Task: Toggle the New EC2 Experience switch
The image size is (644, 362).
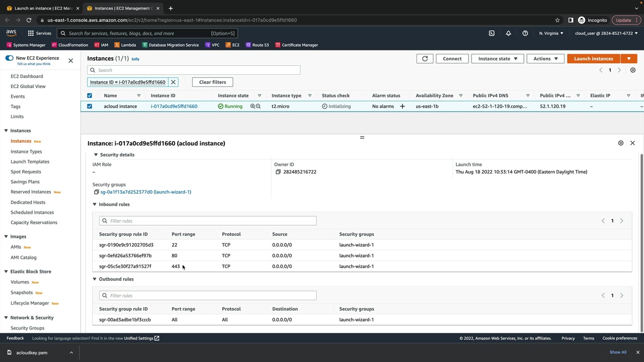Action: coord(10,58)
